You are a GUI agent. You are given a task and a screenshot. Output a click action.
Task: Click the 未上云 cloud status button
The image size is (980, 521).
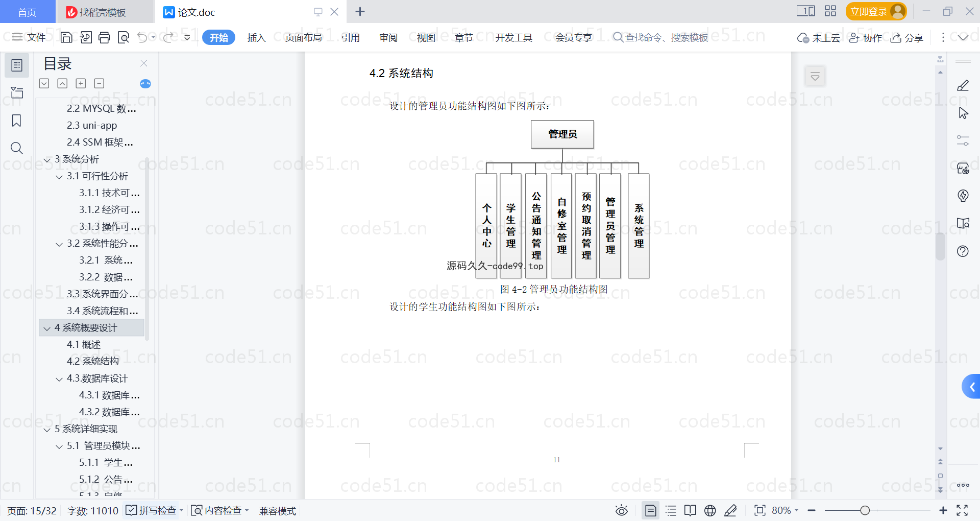[819, 37]
